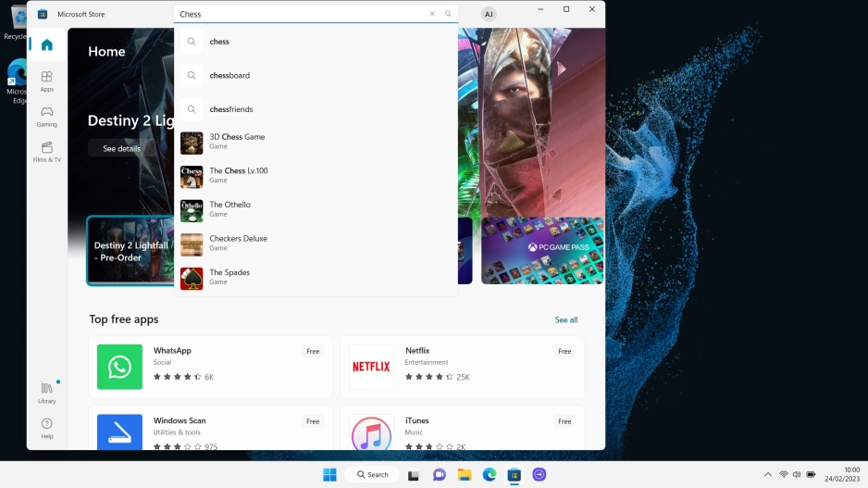Click See all for Top free apps
The image size is (868, 488).
[565, 319]
